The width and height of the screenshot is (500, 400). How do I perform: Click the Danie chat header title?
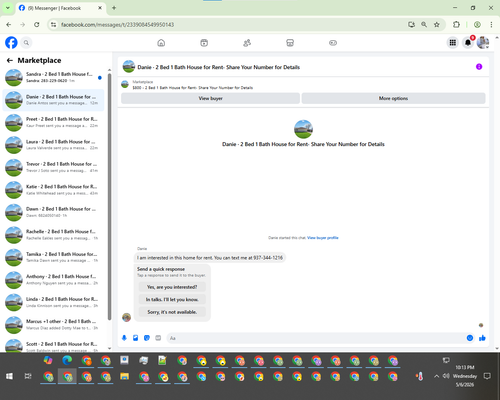click(x=219, y=67)
